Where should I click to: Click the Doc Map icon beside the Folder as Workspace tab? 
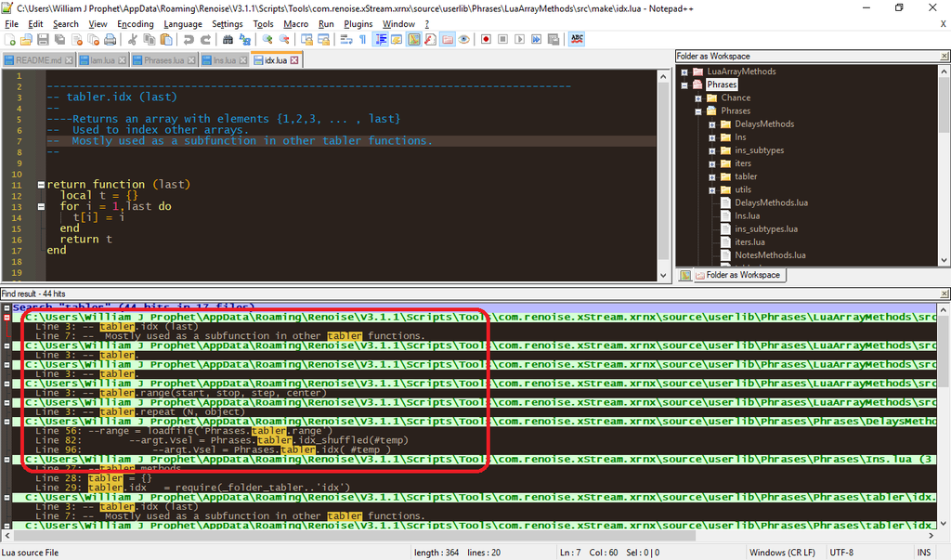click(685, 276)
